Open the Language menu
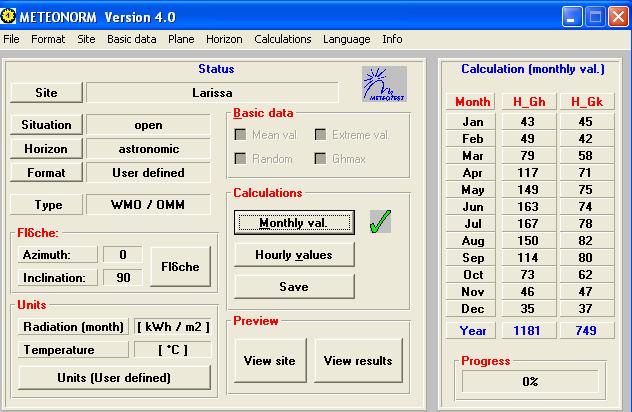The image size is (632, 412). 347,39
